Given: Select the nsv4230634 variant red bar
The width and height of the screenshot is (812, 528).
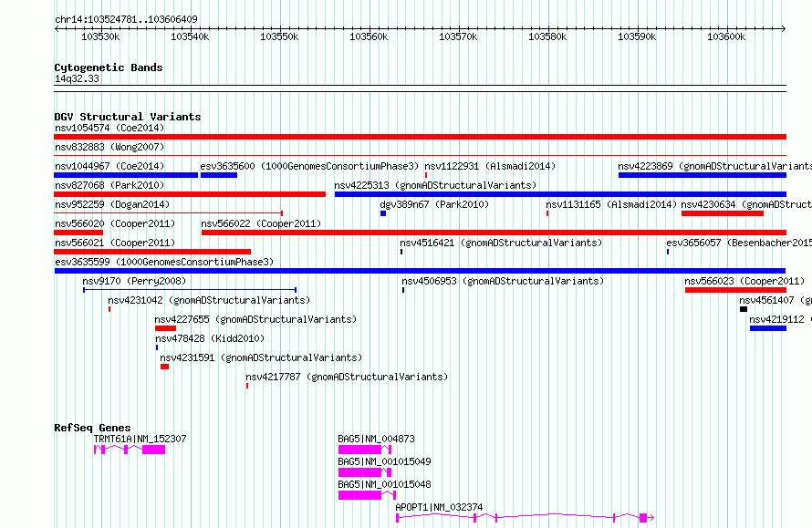Looking at the screenshot, I should (x=723, y=213).
